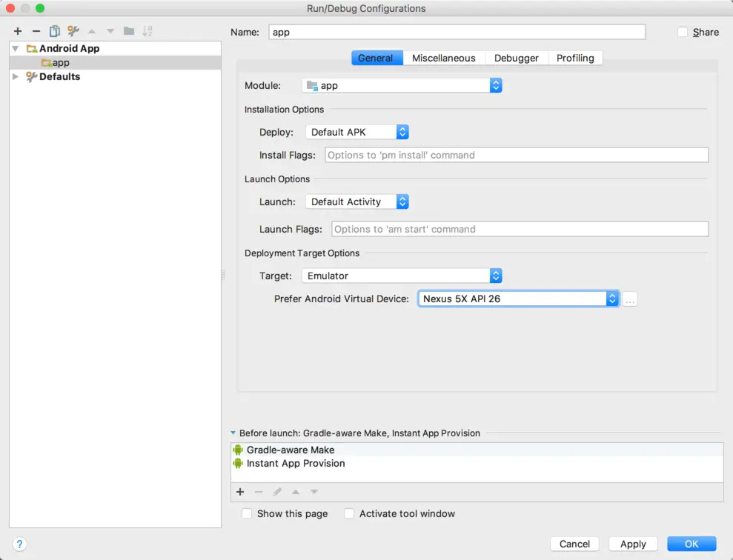Click the Apply button
Viewport: 733px width, 560px height.
(633, 544)
